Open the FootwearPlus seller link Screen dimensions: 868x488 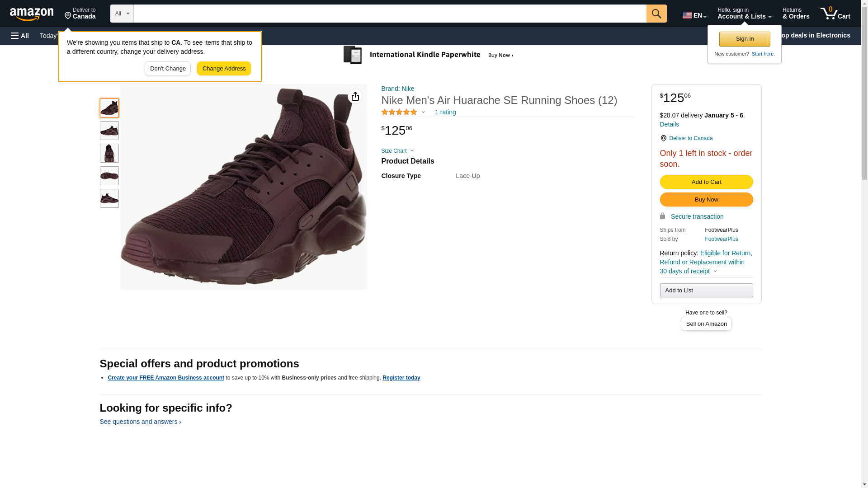coord(721,239)
